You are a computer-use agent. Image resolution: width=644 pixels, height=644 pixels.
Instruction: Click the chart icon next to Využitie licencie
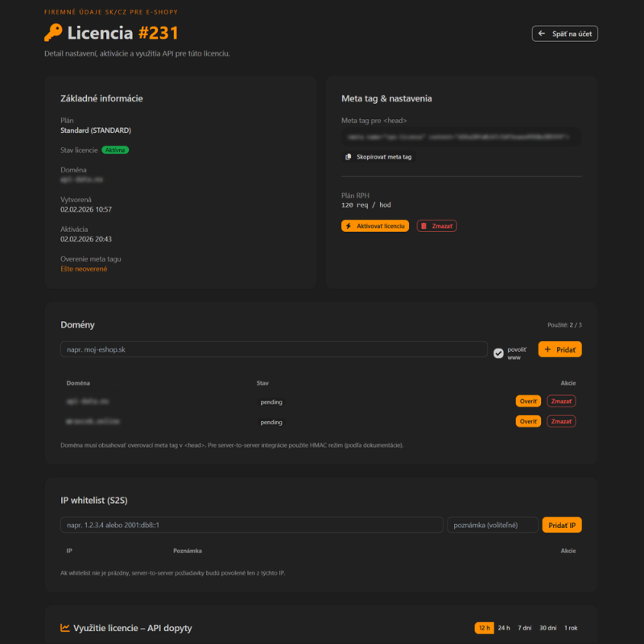(x=65, y=628)
